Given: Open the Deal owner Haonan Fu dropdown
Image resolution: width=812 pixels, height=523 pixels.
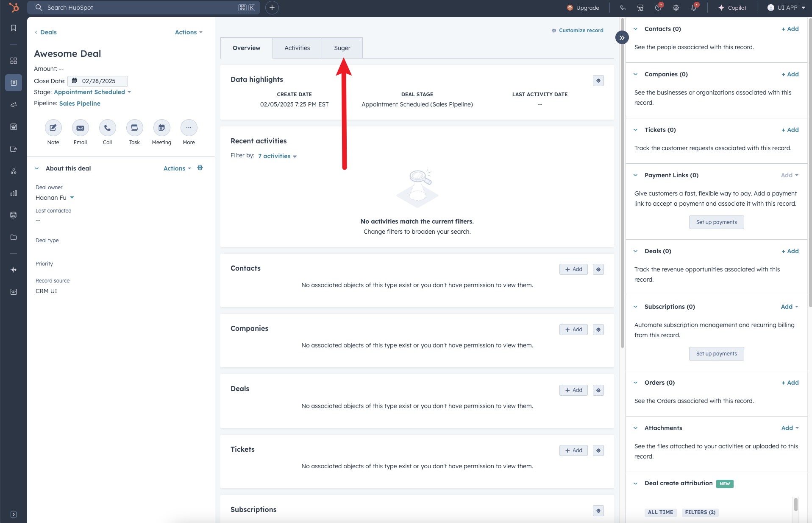Looking at the screenshot, I should (x=55, y=198).
